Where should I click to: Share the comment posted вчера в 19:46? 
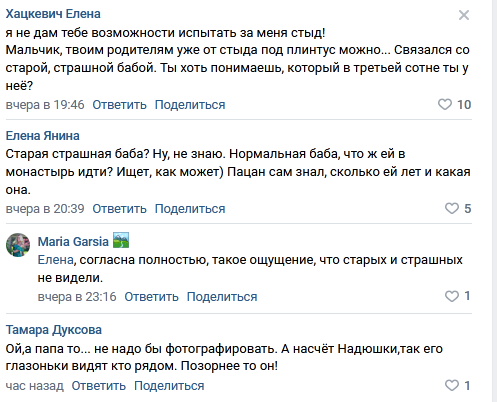pos(190,105)
